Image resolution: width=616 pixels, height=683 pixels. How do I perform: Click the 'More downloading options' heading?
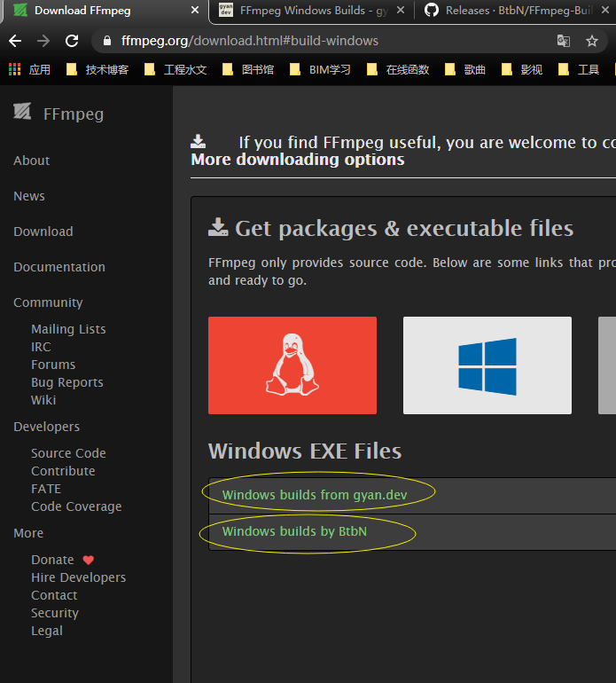[298, 160]
